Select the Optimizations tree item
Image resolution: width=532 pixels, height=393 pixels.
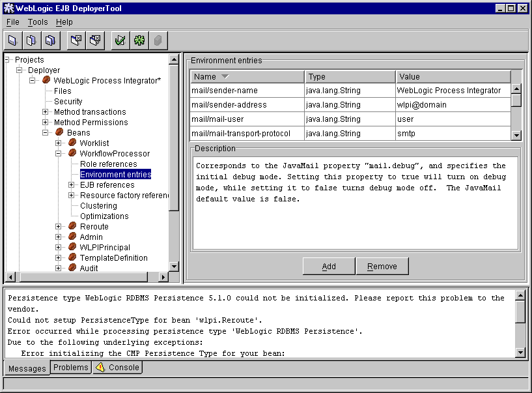(x=104, y=216)
